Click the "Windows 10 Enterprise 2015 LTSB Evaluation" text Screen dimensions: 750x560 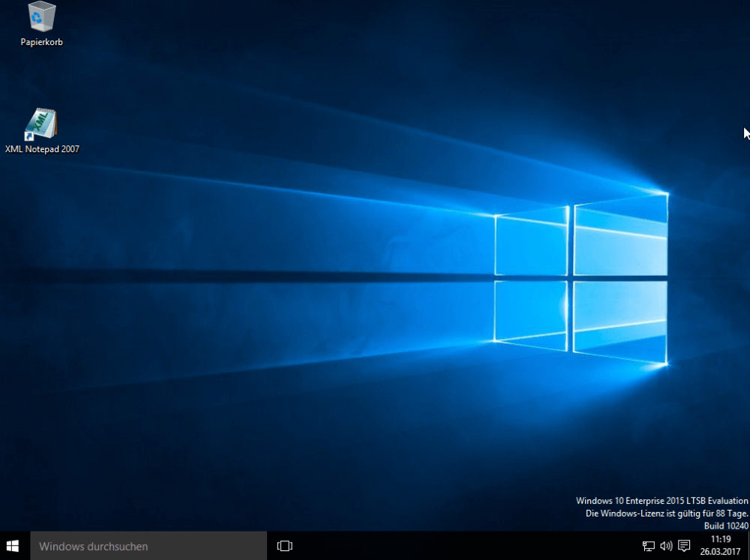click(661, 501)
